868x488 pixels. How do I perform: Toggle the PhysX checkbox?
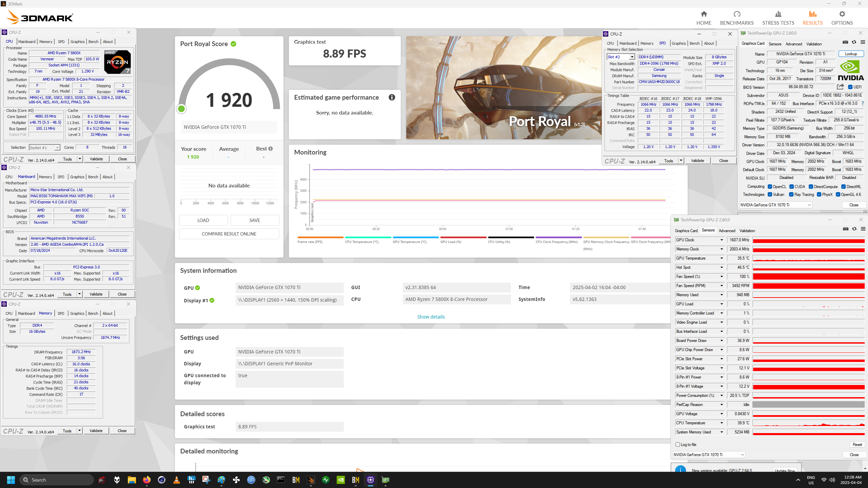click(x=819, y=195)
